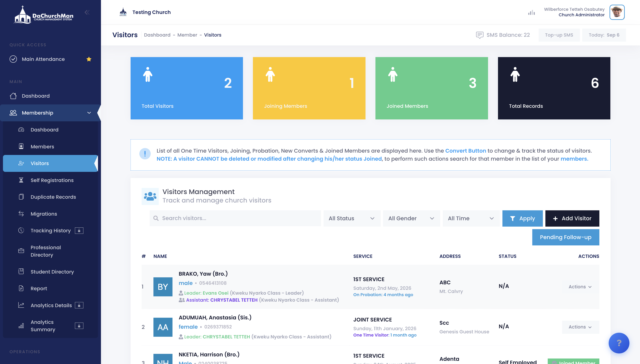Follow the members link in notice
Viewport: 640px width, 364px height.
coord(574,159)
